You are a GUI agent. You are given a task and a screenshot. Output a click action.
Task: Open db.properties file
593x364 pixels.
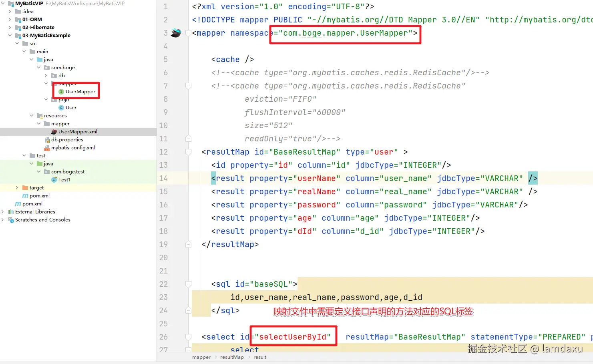point(67,140)
